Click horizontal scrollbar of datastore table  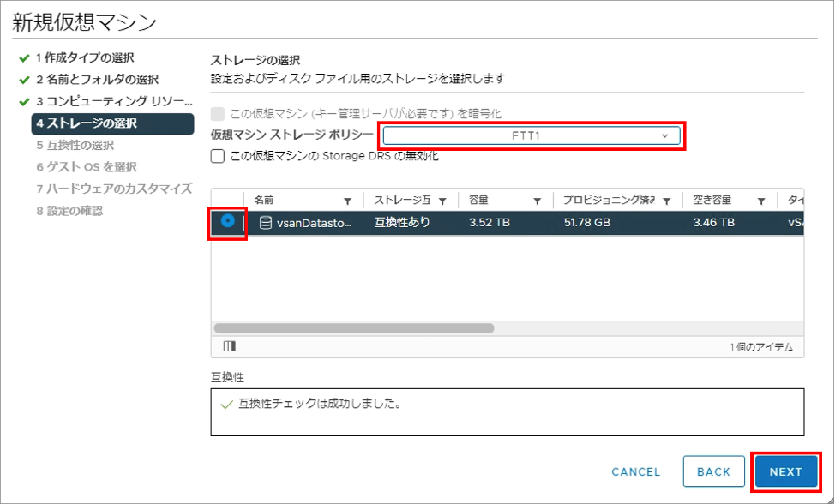353,327
